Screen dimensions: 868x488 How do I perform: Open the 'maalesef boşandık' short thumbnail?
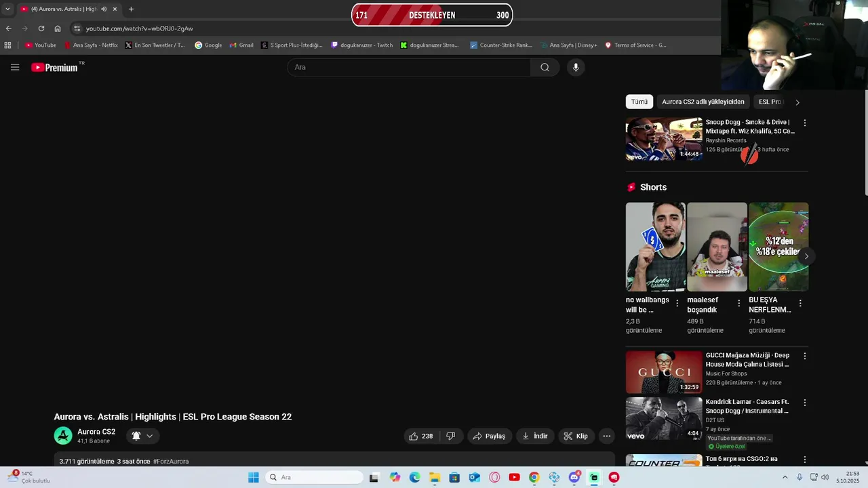coord(717,247)
